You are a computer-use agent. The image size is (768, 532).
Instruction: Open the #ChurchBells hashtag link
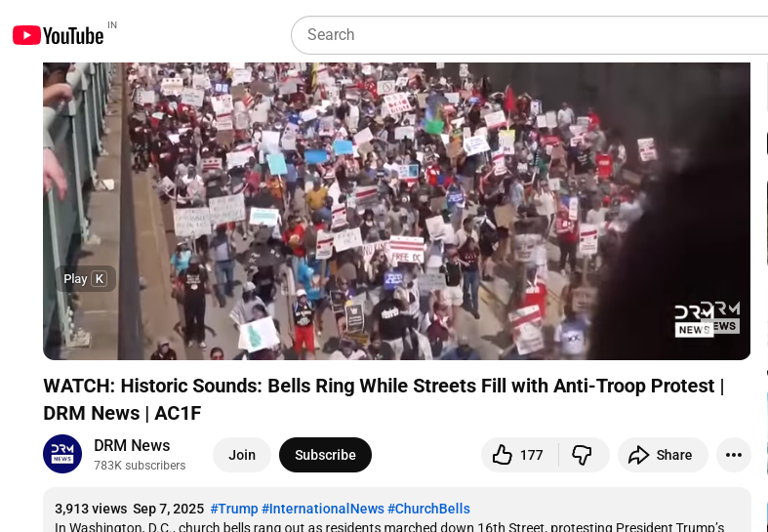(428, 509)
